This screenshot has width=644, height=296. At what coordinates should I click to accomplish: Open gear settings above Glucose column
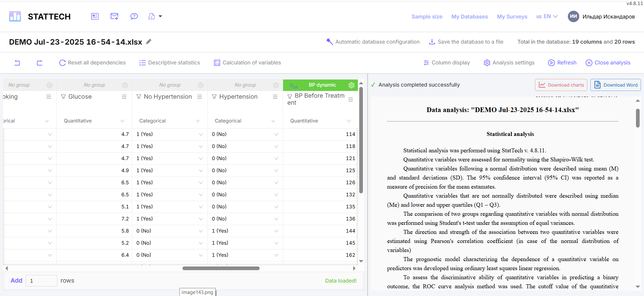tap(125, 85)
